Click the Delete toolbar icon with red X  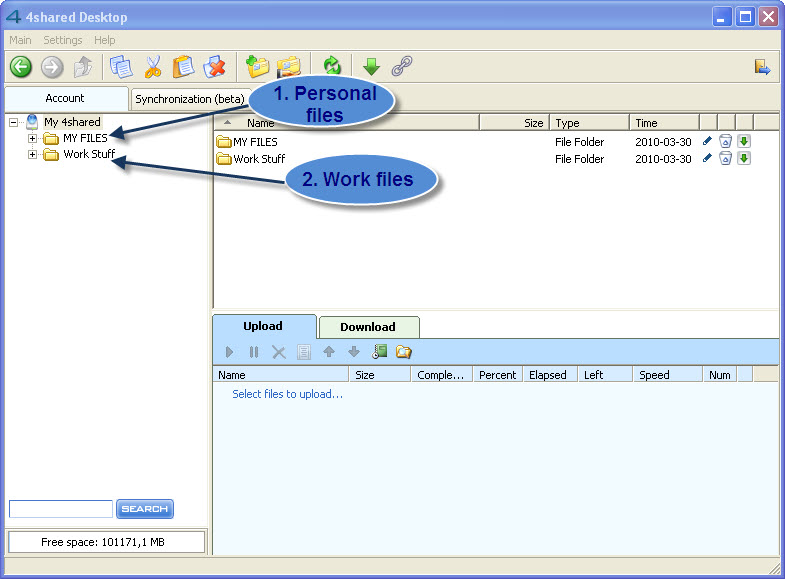(x=215, y=67)
